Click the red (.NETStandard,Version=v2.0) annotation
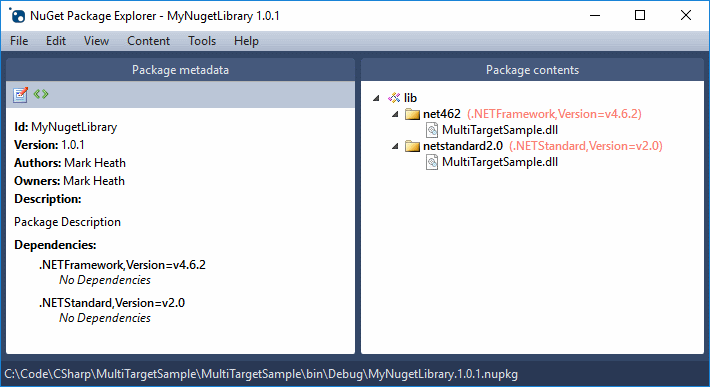 [586, 146]
